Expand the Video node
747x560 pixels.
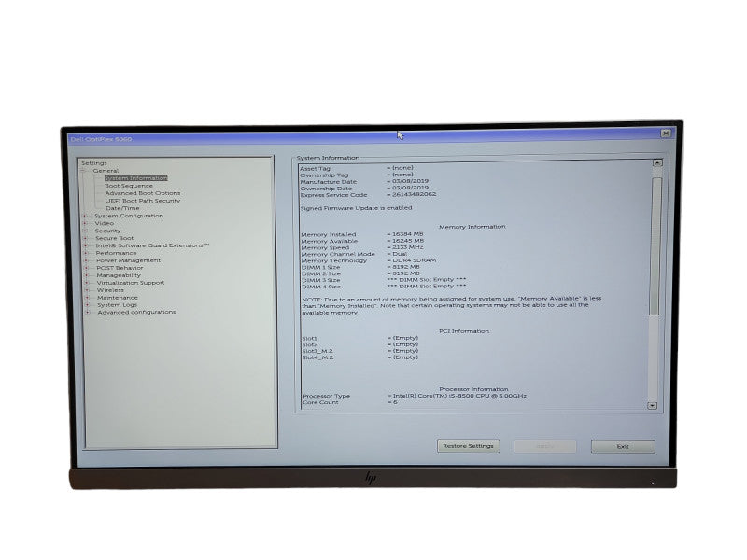point(85,223)
